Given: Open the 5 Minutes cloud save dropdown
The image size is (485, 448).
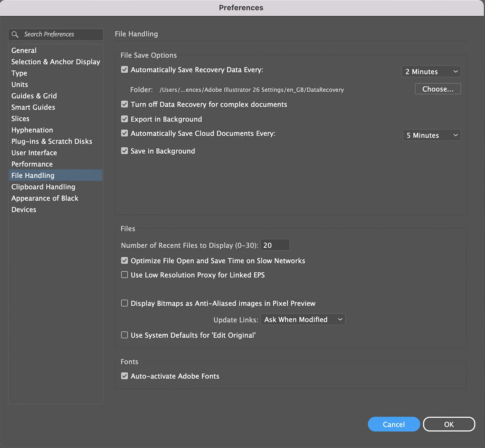Looking at the screenshot, I should pos(432,135).
